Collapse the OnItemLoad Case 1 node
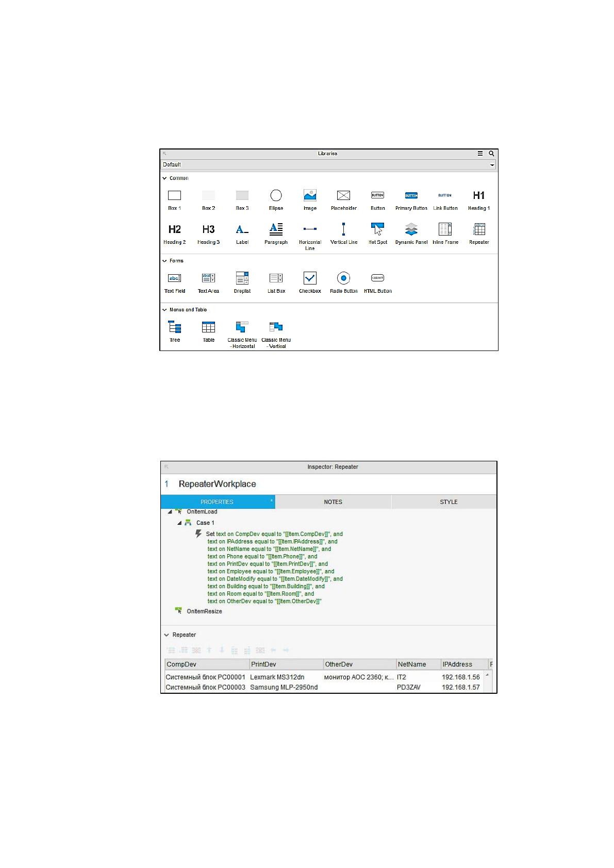 180,523
